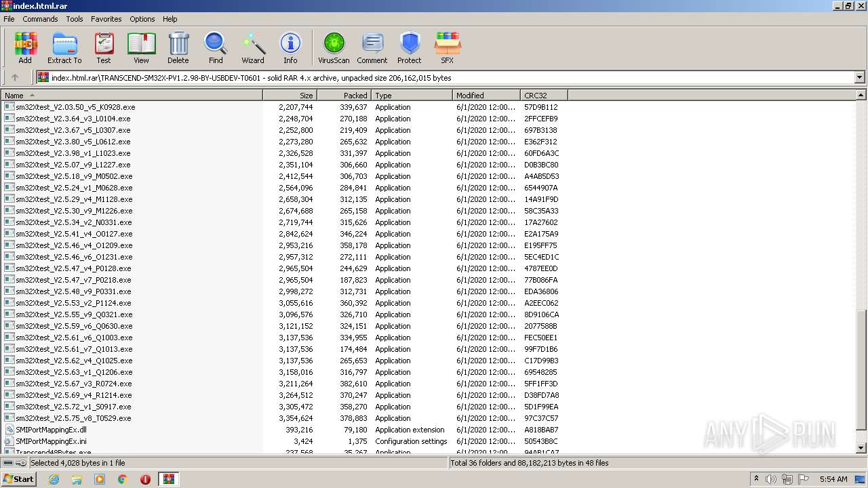Click the WinRAR taskbar button
This screenshot has width=868, height=488.
(x=169, y=479)
